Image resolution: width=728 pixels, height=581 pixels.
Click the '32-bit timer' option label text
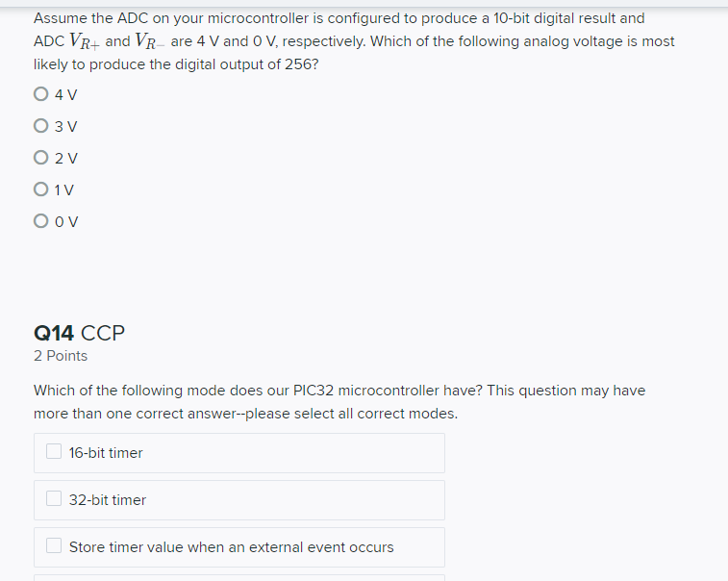(108, 500)
